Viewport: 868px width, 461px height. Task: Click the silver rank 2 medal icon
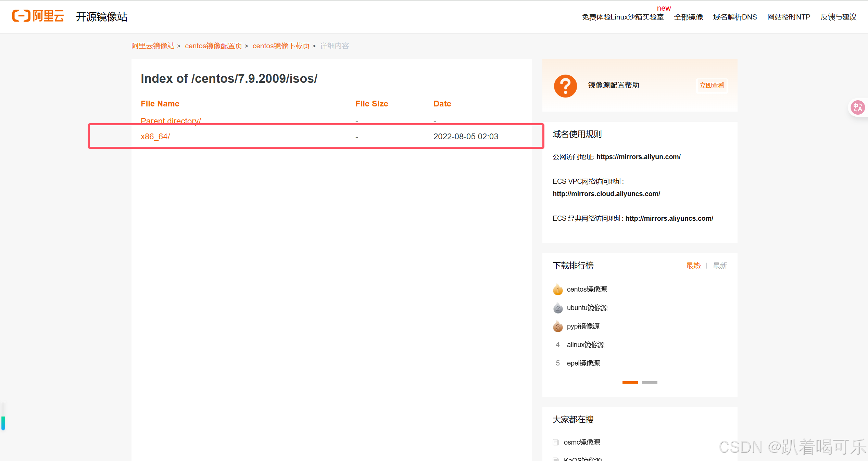pyautogui.click(x=558, y=308)
